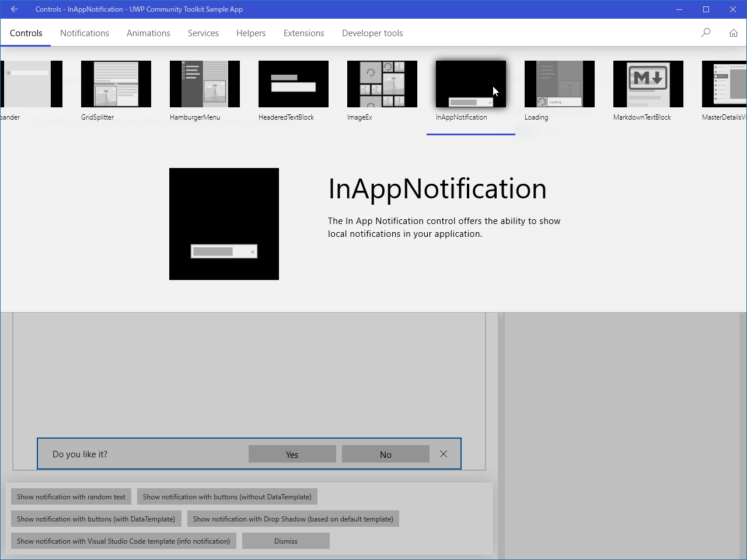
Task: Select the MarkdownTextBlock control thumbnail
Action: click(x=648, y=83)
